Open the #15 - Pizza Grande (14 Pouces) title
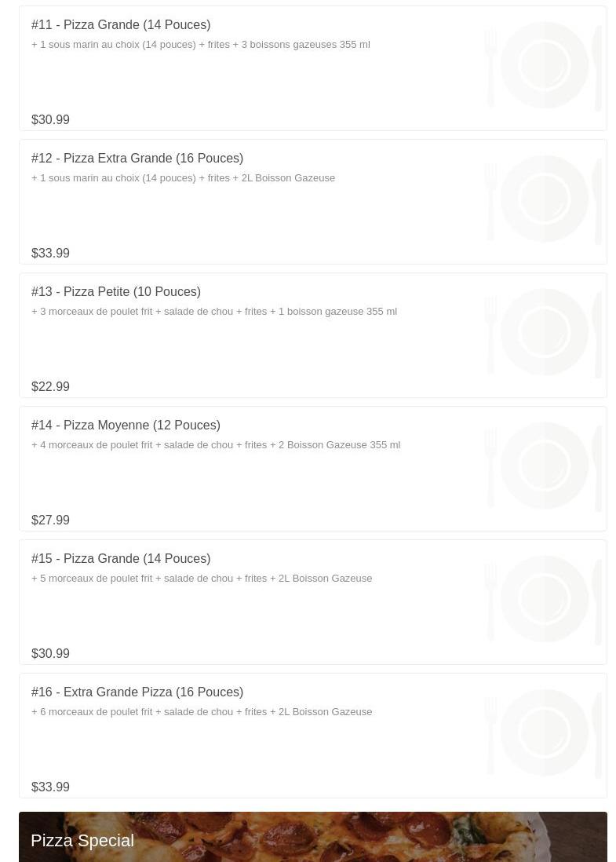 [x=121, y=559]
